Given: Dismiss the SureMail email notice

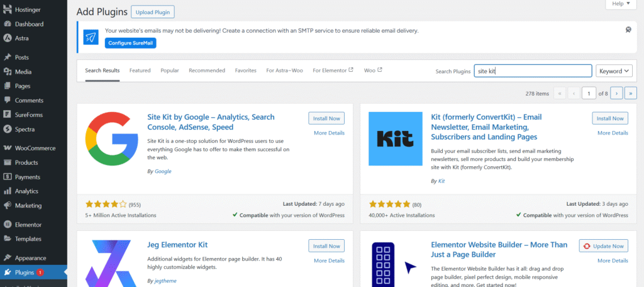Looking at the screenshot, I should [x=628, y=30].
